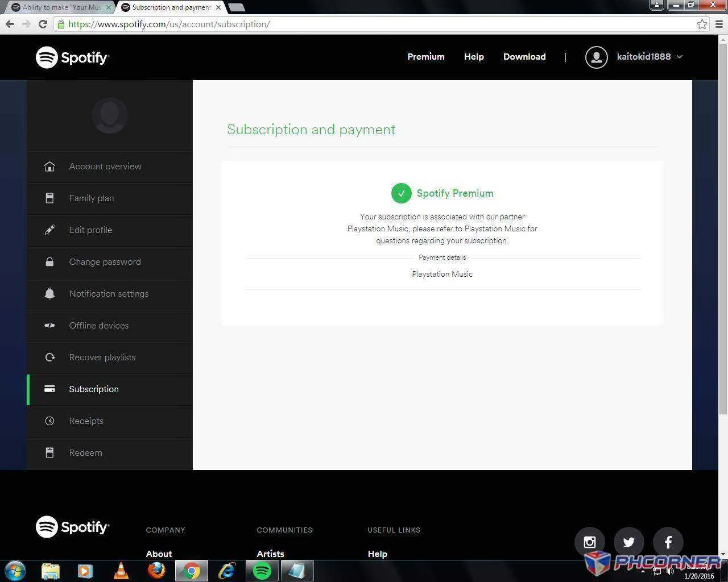728x582 pixels.
Task: Click the Spotify logo in the header
Action: point(72,57)
